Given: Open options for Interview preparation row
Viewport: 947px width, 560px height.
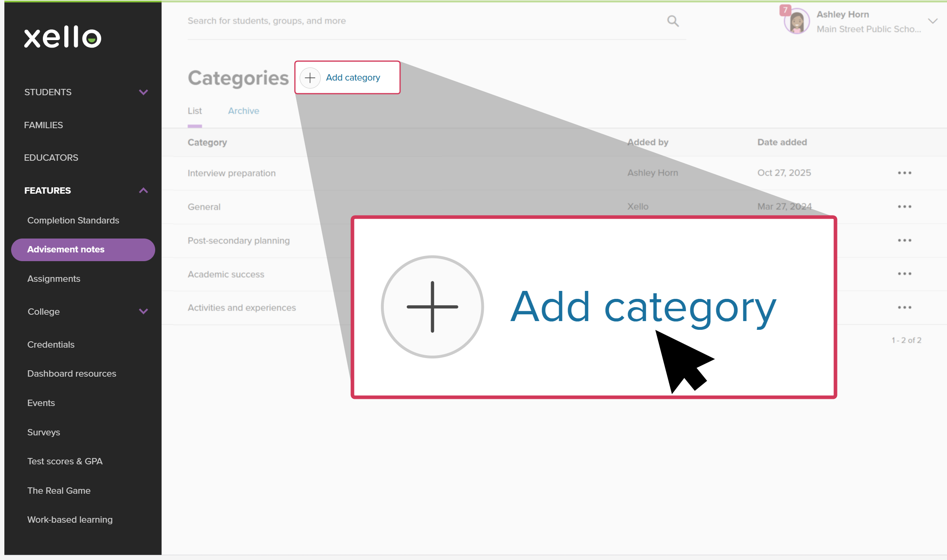Looking at the screenshot, I should (x=905, y=173).
